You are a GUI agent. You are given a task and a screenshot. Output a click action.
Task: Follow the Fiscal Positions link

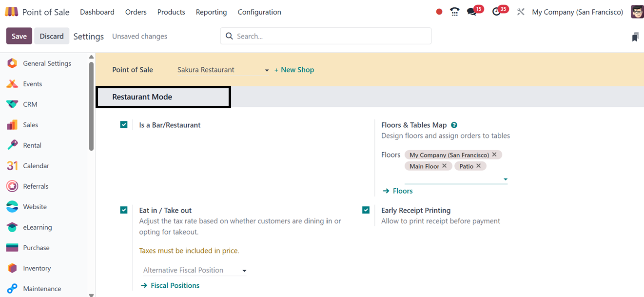(175, 285)
